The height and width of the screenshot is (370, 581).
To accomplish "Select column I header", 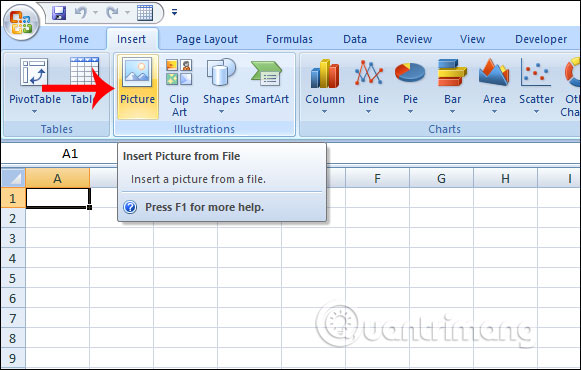I will coord(559,179).
